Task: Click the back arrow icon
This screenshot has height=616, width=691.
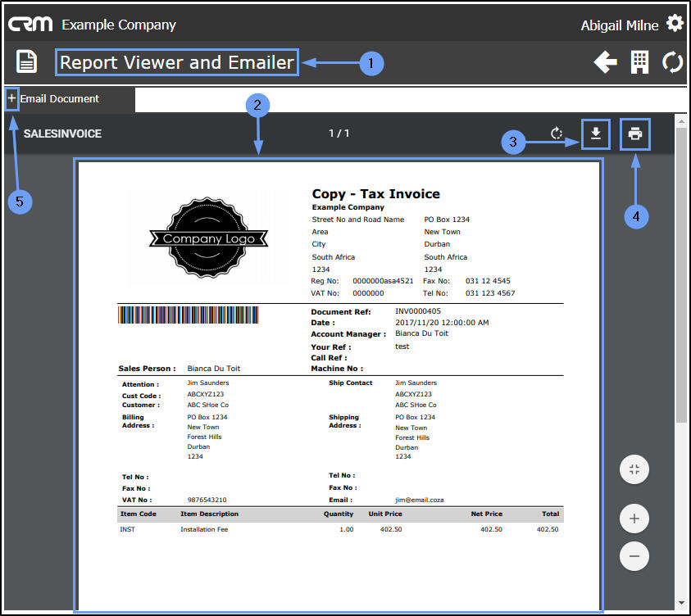Action: pyautogui.click(x=605, y=63)
